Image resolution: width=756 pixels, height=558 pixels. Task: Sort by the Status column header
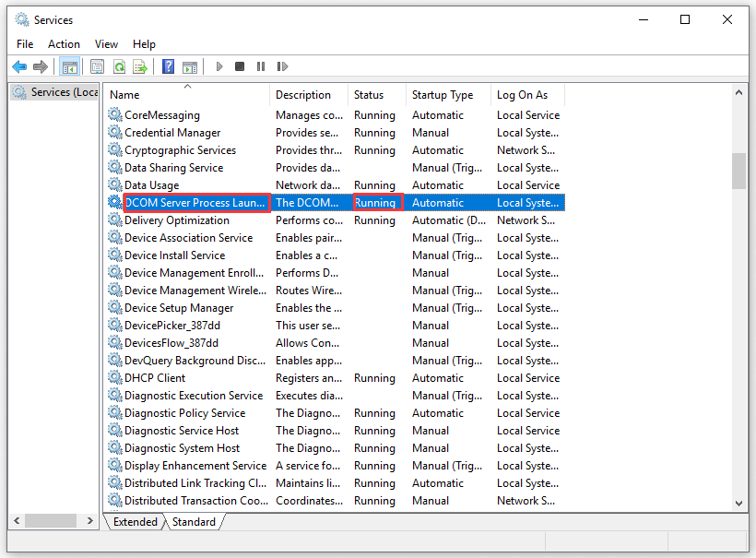(376, 95)
